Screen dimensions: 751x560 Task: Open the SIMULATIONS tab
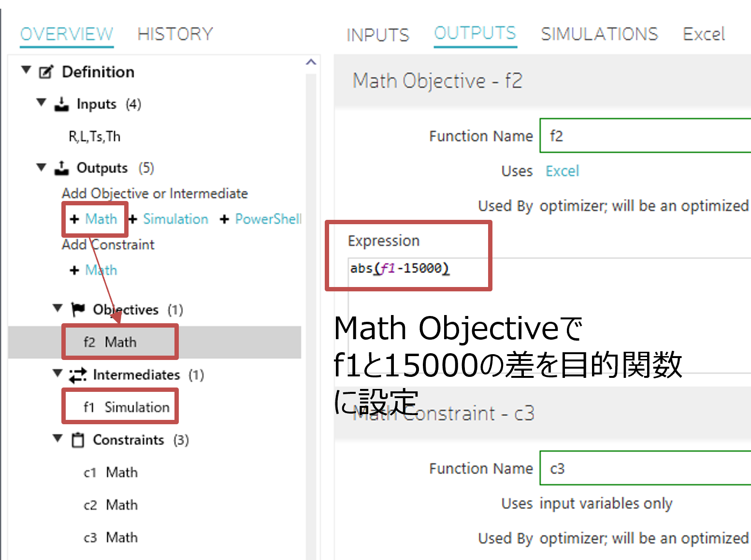pos(599,34)
